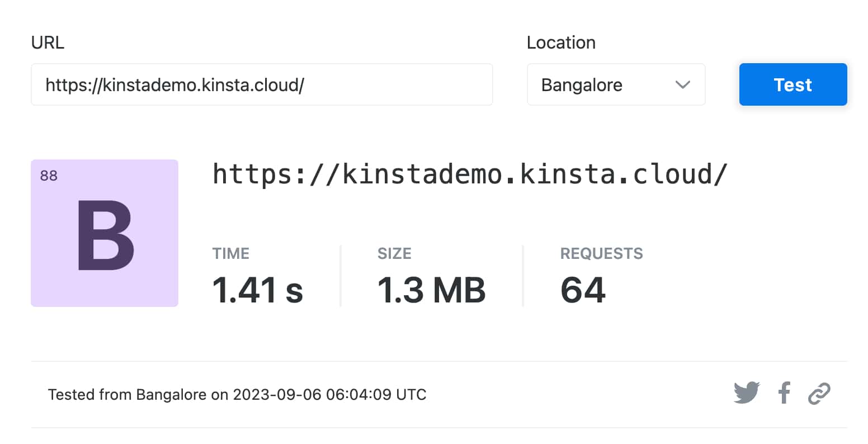Click the TIME metric label

click(x=231, y=253)
